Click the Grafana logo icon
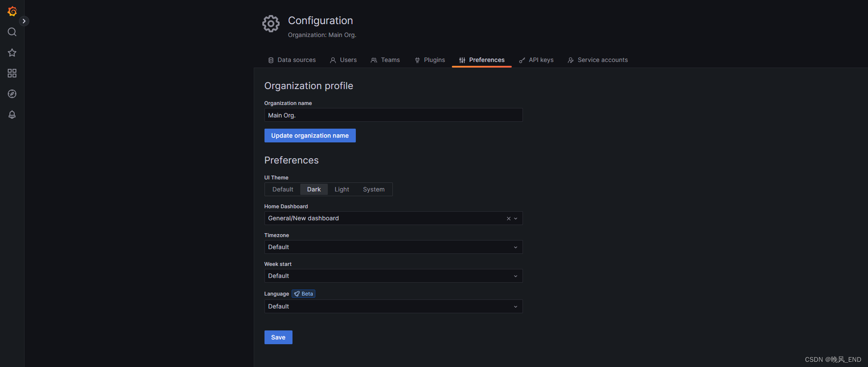Viewport: 868px width, 367px height. pyautogui.click(x=12, y=11)
